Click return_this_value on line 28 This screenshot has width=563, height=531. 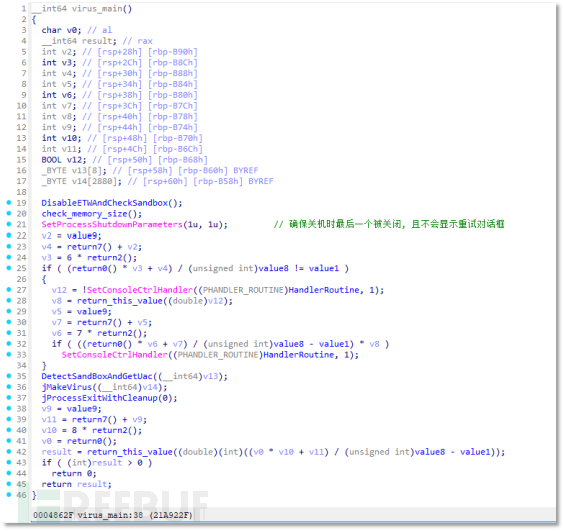click(120, 301)
